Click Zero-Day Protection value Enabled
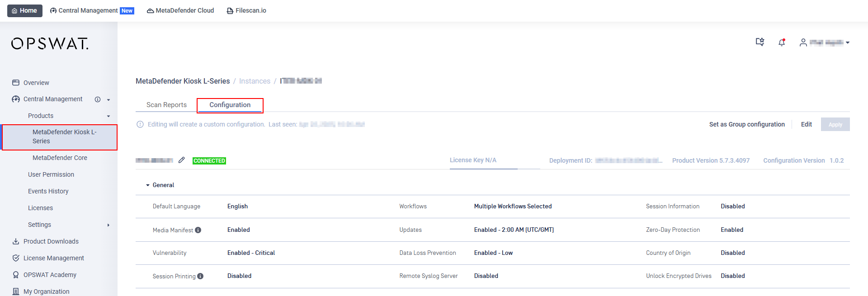Image resolution: width=868 pixels, height=296 pixels. click(x=732, y=230)
